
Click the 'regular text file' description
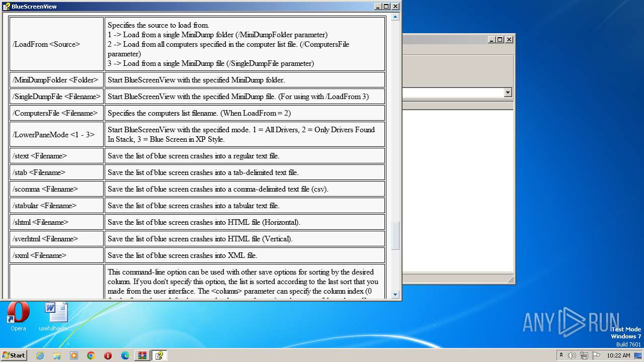coord(194,156)
